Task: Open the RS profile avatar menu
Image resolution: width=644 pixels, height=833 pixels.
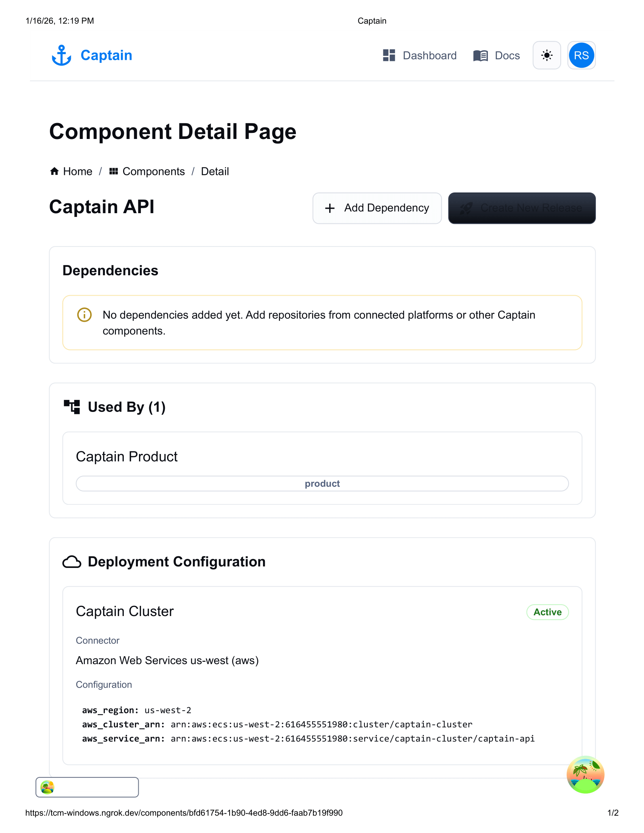Action: [x=581, y=55]
